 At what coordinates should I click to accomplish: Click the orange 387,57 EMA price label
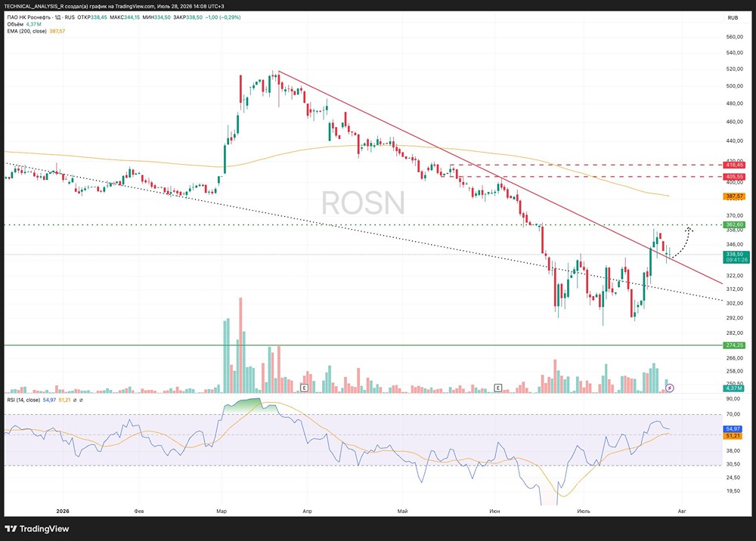(x=734, y=196)
